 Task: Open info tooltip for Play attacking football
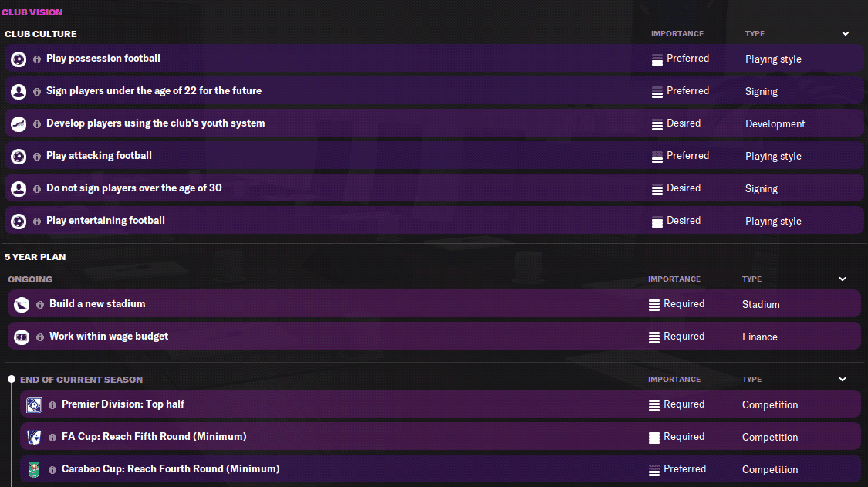click(37, 156)
